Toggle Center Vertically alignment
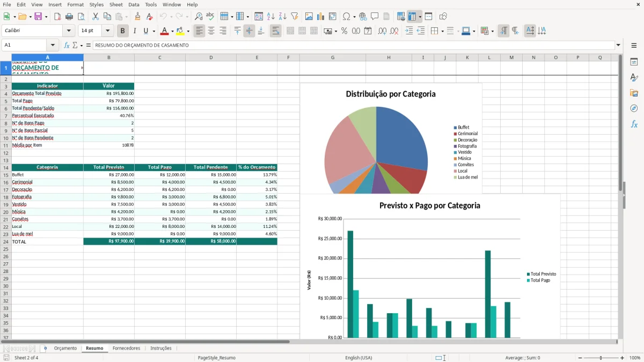Viewport: 644px width, 362px height. (x=249, y=31)
